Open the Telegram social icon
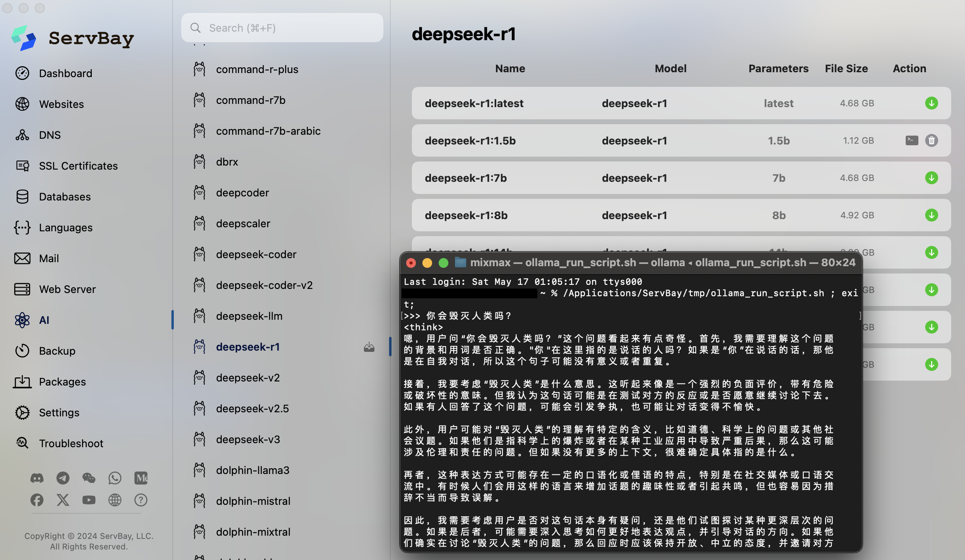Viewport: 965px width, 560px height. pos(63,478)
